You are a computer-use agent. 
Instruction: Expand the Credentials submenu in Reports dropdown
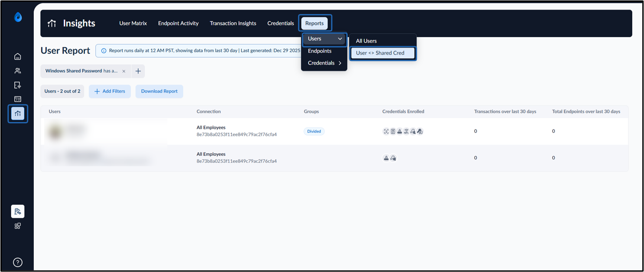point(324,63)
